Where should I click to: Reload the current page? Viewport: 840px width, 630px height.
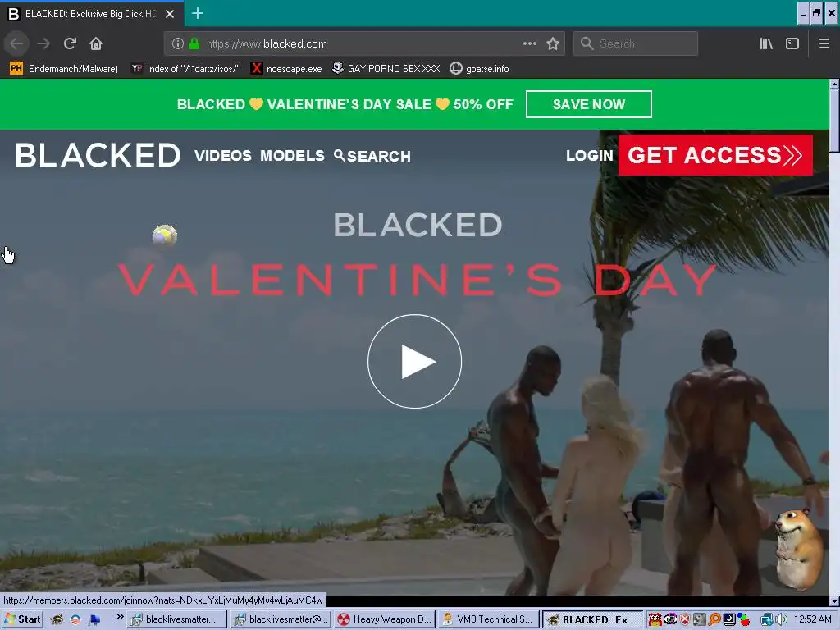tap(70, 43)
